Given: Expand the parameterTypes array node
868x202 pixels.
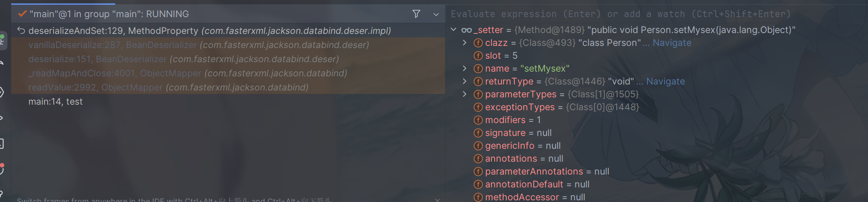Looking at the screenshot, I should 465,94.
